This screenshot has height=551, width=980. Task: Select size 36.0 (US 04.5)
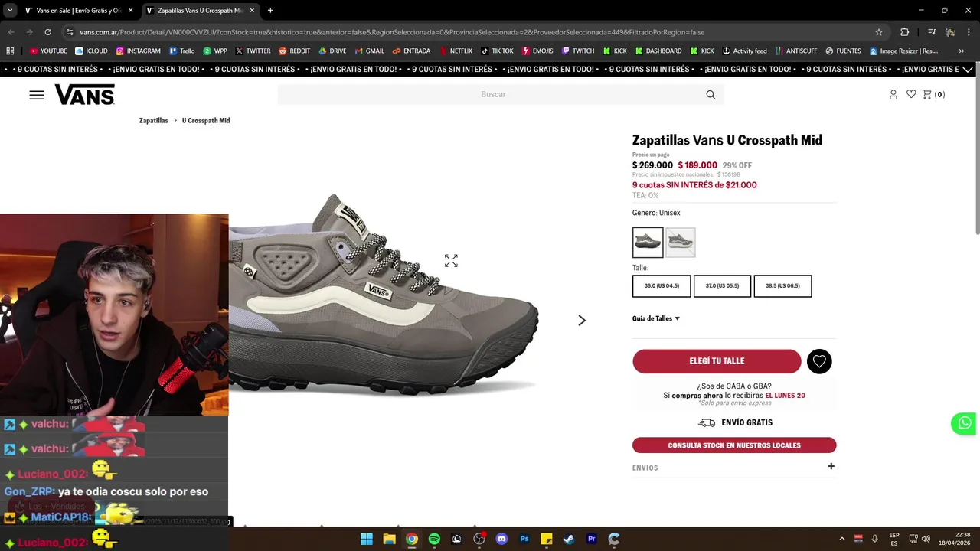coord(661,286)
